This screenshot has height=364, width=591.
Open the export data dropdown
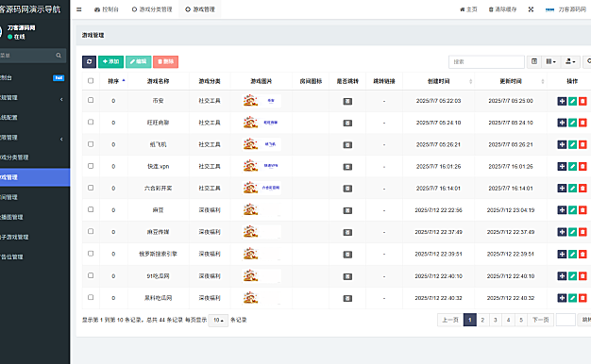[x=570, y=61]
